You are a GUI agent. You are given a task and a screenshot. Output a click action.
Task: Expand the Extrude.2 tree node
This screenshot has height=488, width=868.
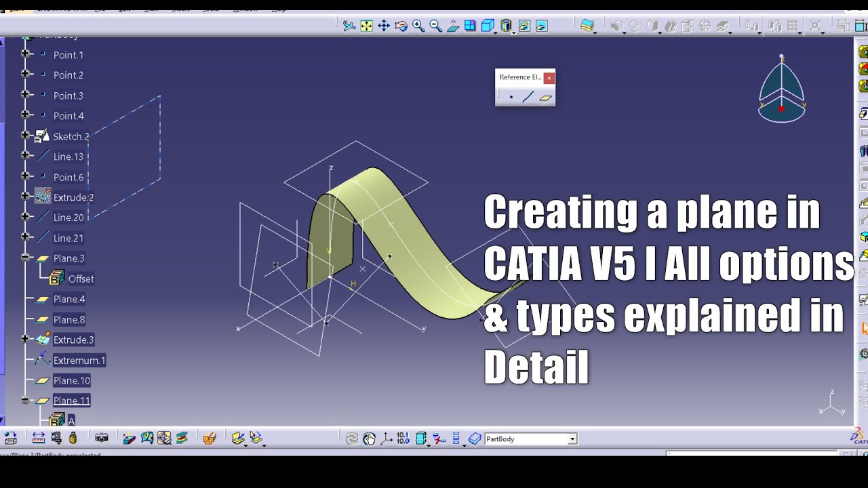tap(26, 196)
